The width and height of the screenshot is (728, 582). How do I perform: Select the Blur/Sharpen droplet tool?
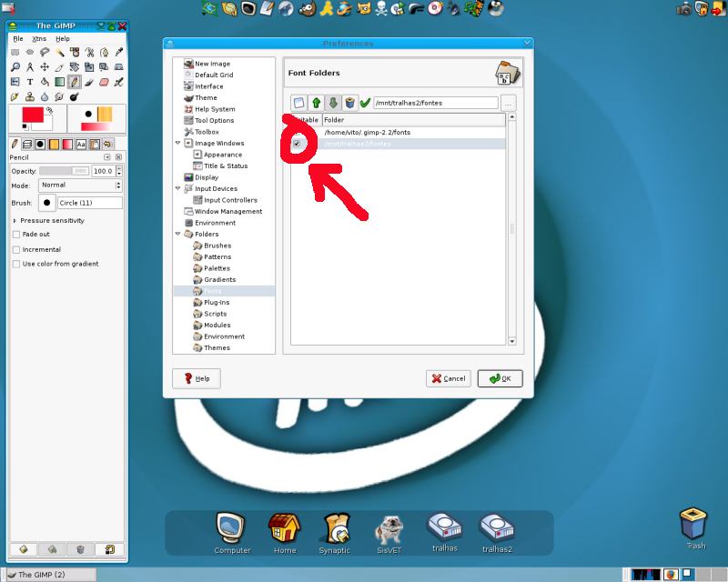tap(45, 96)
